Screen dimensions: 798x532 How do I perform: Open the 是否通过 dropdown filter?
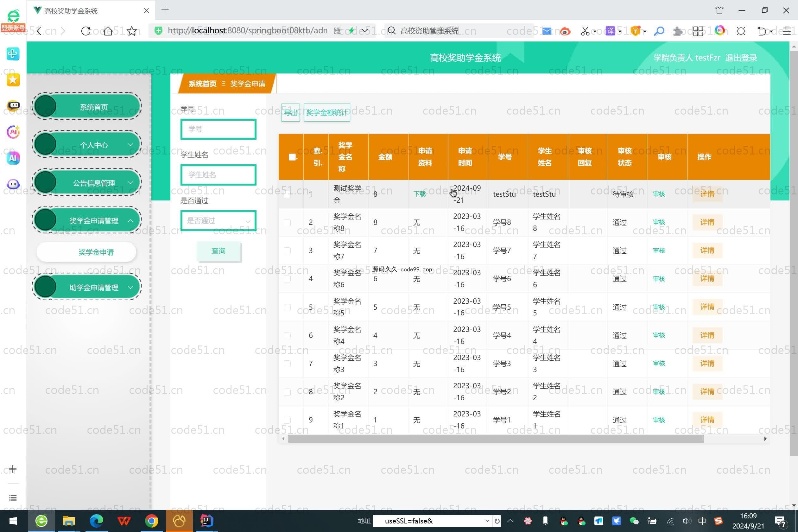pos(218,220)
